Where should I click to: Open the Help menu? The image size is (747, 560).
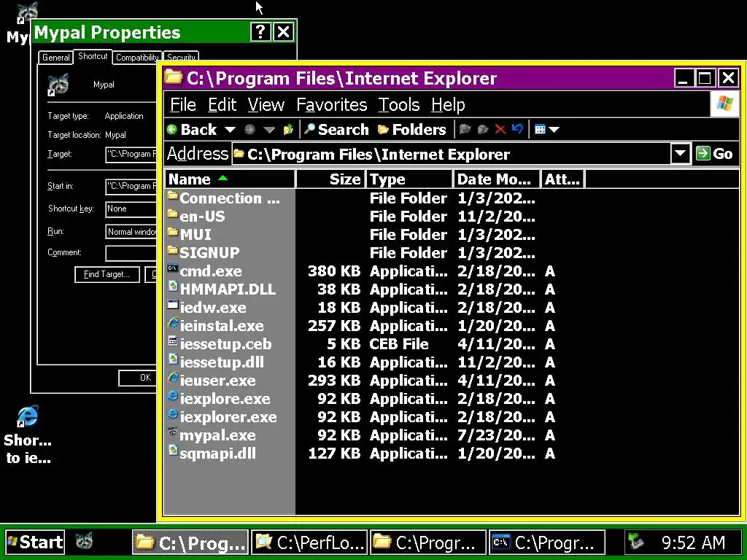click(x=448, y=105)
